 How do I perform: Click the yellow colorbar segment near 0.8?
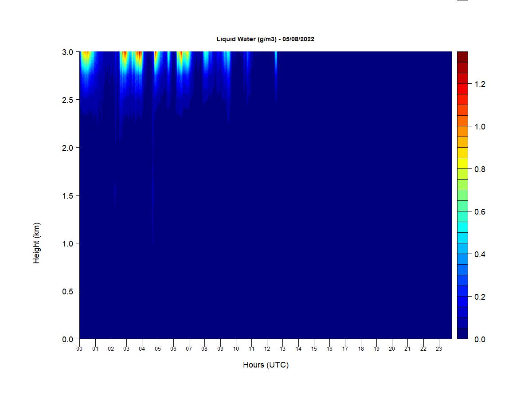[x=462, y=163]
